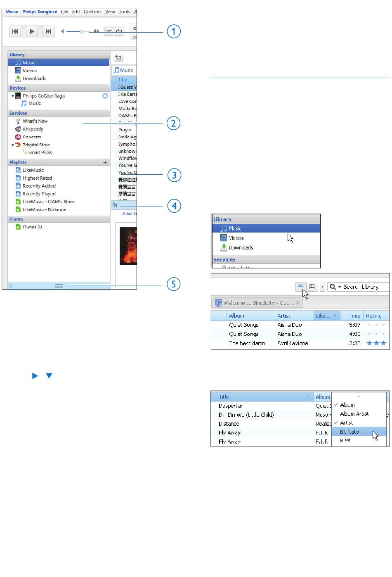
Task: Click the pane icon at sidebar bottom-left
Action: tap(12, 286)
